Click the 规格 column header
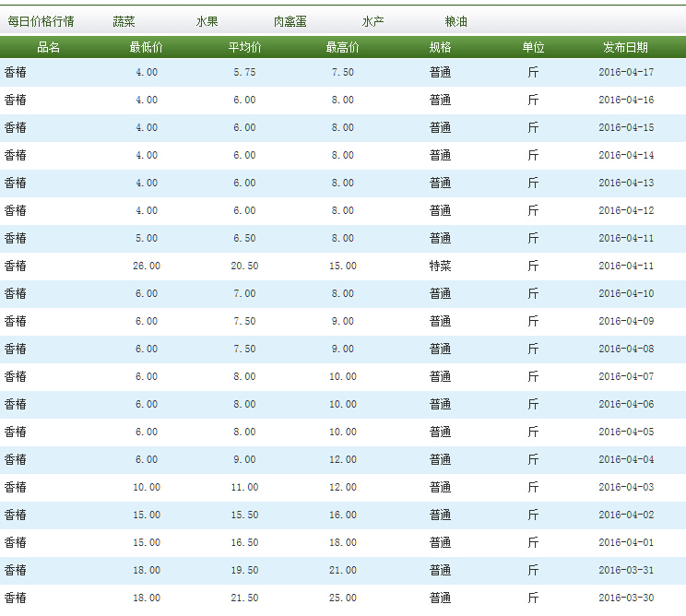This screenshot has width=686, height=616. (440, 47)
